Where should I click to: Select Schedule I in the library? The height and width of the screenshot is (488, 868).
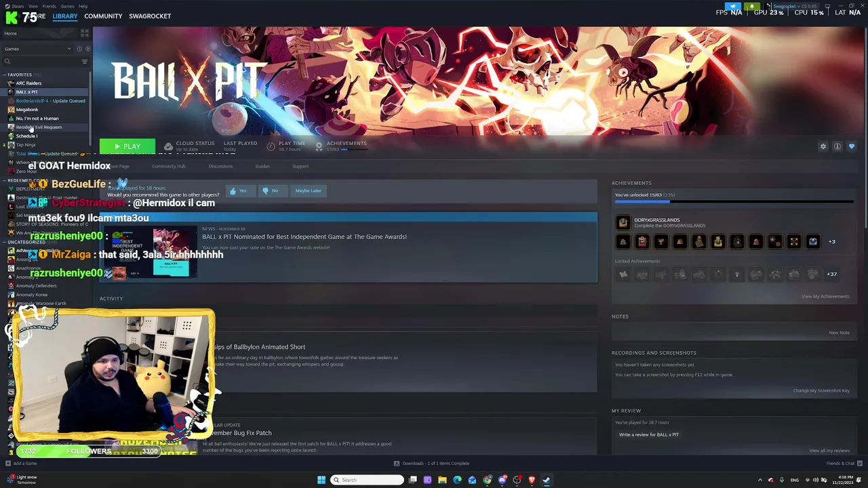pos(26,136)
